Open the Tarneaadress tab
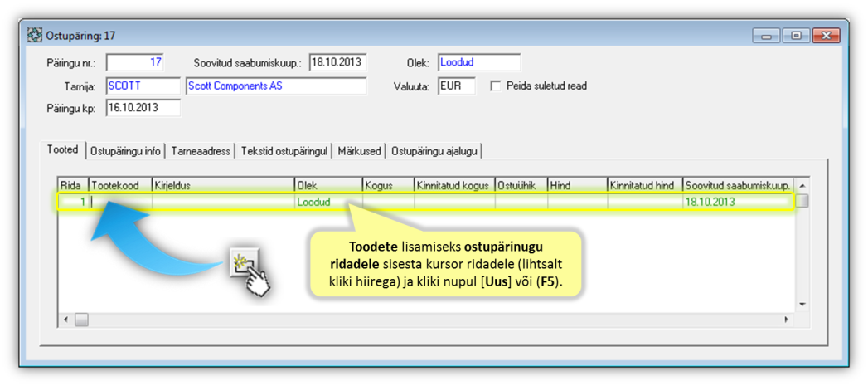 pos(201,151)
